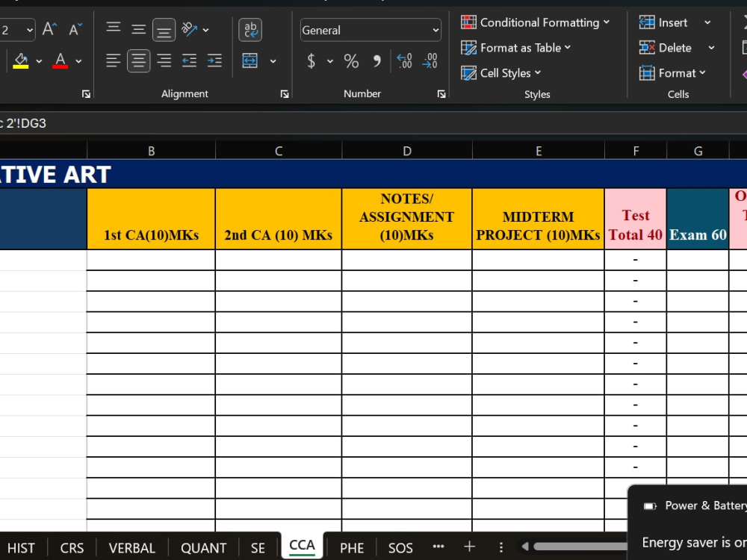
Task: Apply Accounting dollar format
Action: [x=311, y=61]
